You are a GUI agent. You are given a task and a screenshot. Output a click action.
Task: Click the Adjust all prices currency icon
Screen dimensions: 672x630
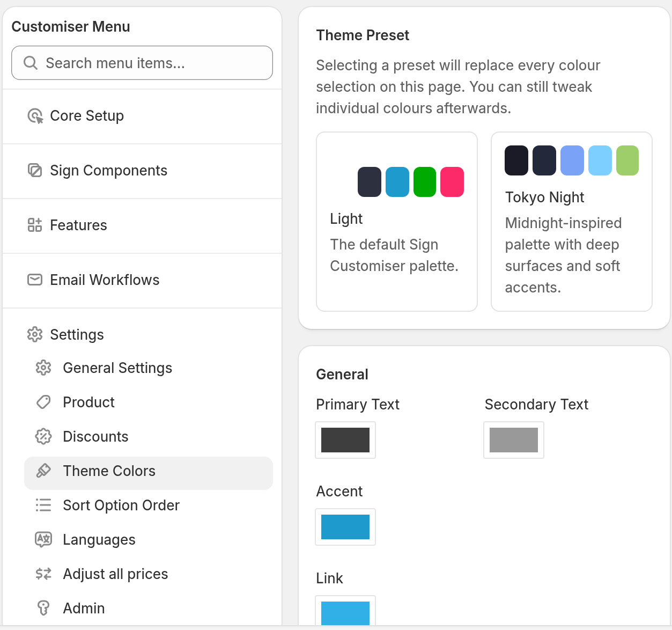coord(43,574)
